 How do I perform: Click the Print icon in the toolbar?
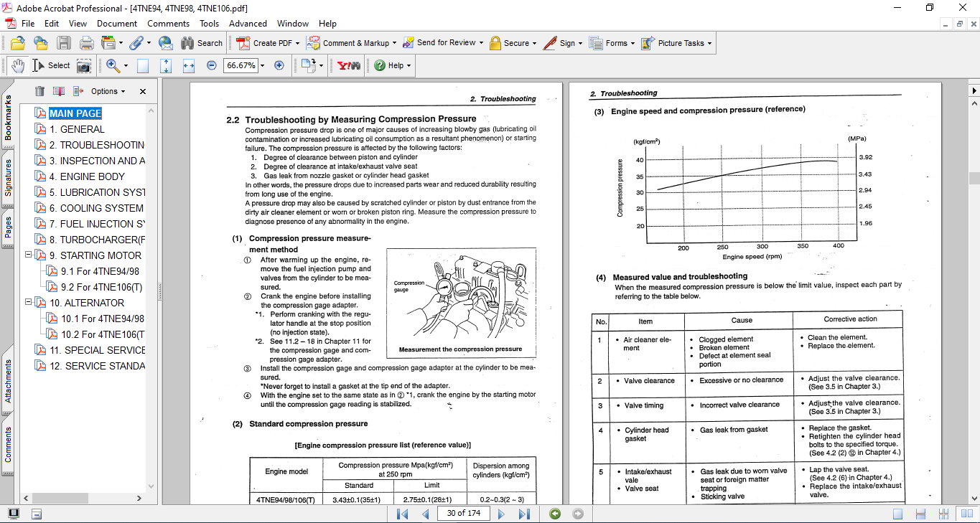click(86, 43)
